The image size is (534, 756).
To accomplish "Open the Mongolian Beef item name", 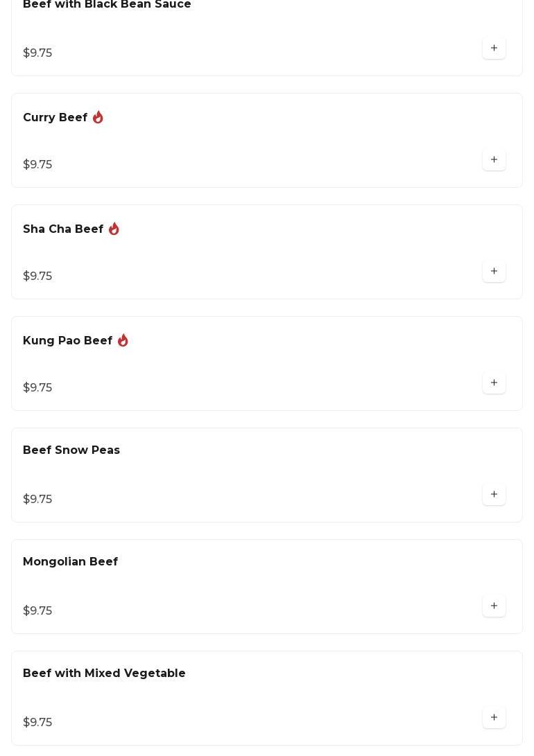I will pos(71,562).
